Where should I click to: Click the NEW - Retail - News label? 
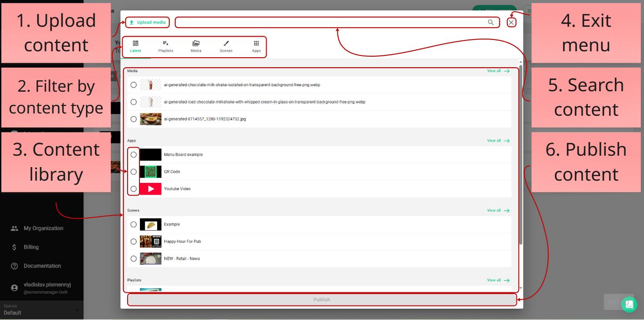pos(182,259)
